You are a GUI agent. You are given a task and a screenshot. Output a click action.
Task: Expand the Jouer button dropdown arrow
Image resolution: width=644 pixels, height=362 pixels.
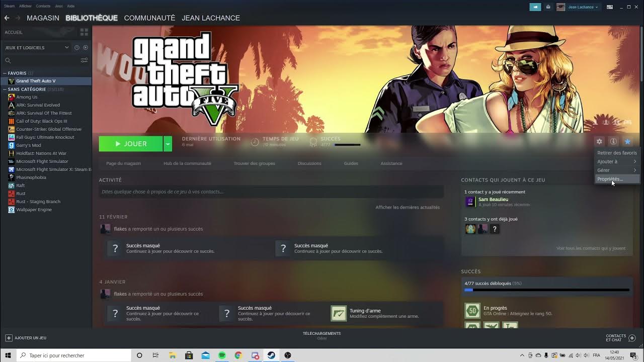pos(168,144)
